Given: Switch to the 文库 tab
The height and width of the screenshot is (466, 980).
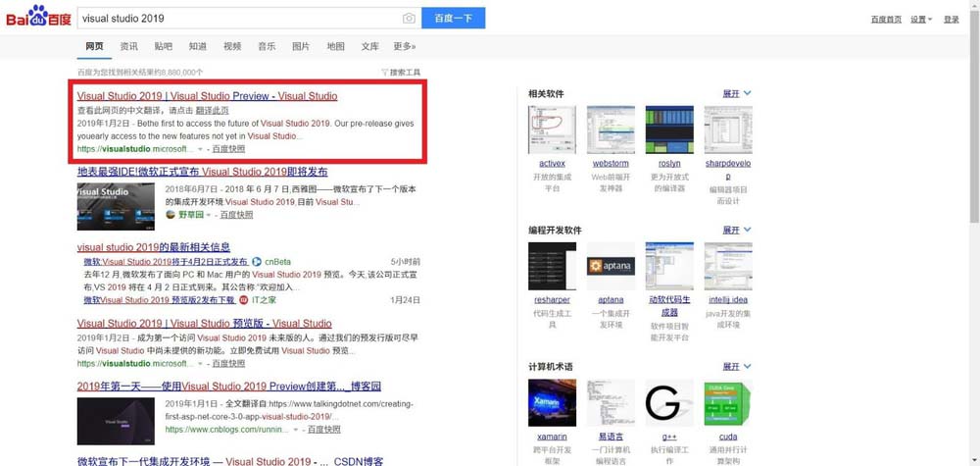Looking at the screenshot, I should [x=370, y=46].
